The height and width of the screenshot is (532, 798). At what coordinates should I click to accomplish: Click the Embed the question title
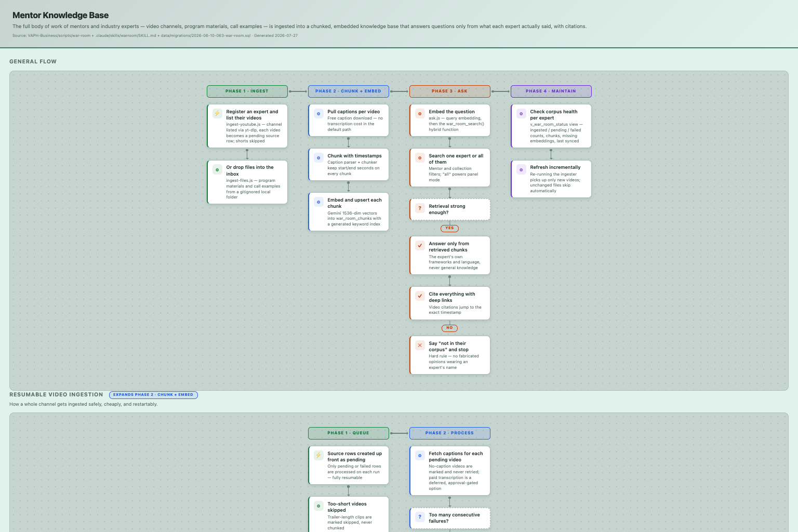451,112
